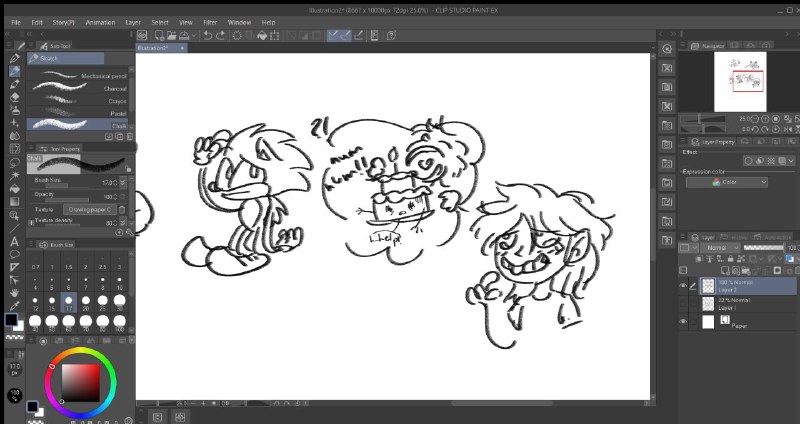The height and width of the screenshot is (424, 800).
Task: Select the Eyedropper tool
Action: [x=14, y=306]
